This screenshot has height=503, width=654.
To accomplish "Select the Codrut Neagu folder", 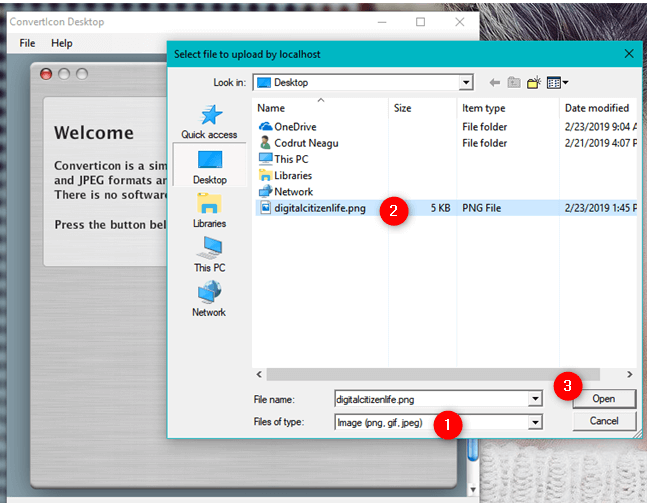I will click(305, 143).
